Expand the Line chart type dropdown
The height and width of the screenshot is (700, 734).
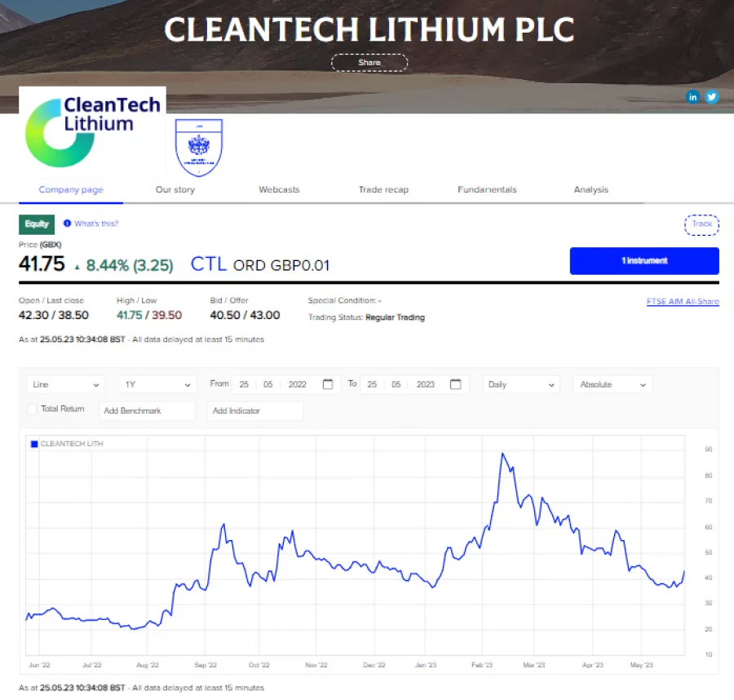pos(65,384)
